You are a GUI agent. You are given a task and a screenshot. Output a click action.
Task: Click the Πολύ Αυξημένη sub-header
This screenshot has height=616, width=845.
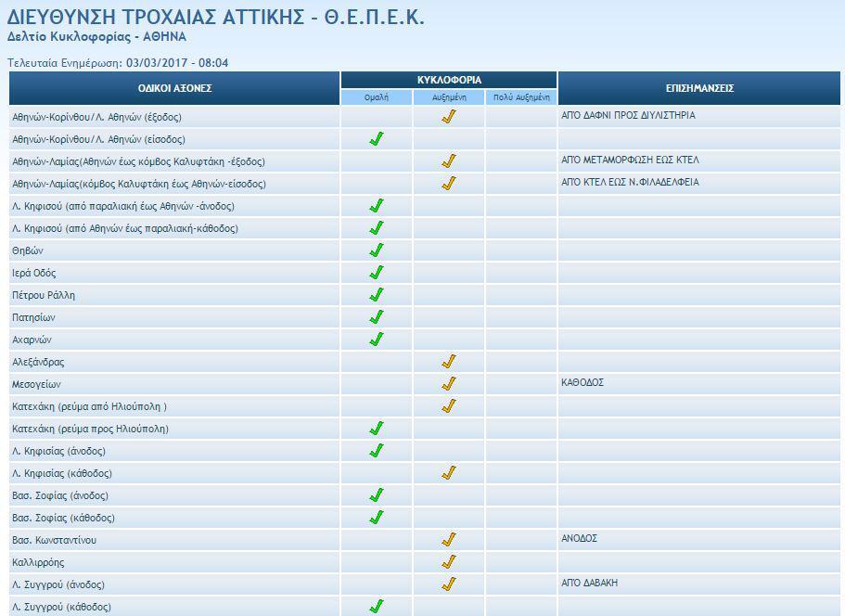click(x=521, y=97)
